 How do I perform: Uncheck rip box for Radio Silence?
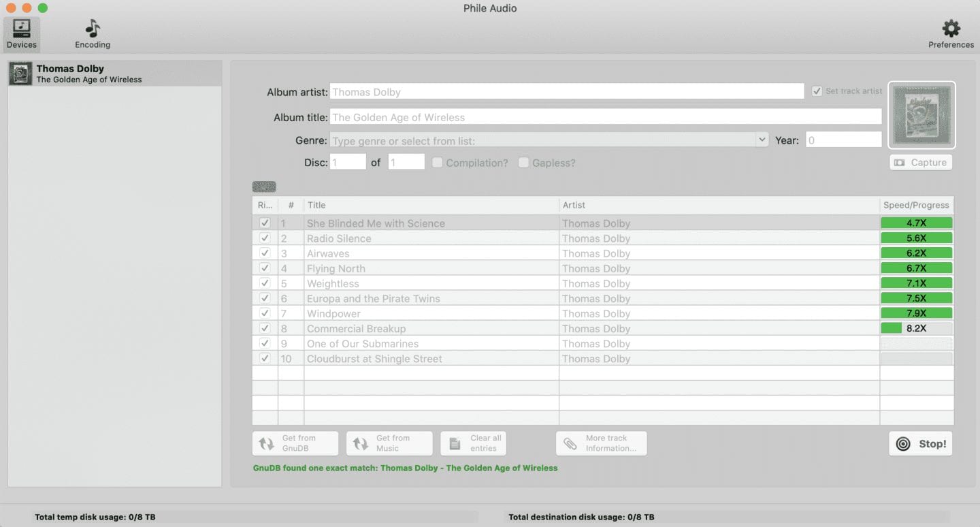(x=265, y=238)
